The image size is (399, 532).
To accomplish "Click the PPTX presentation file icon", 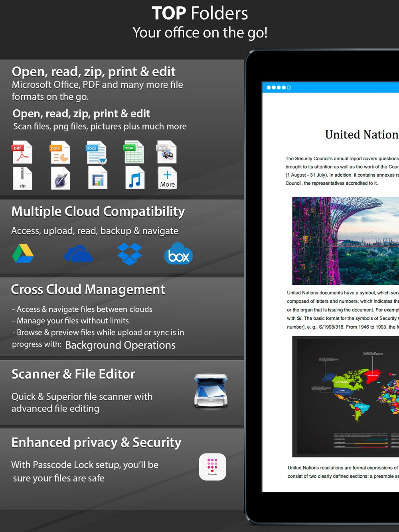I will point(60,152).
